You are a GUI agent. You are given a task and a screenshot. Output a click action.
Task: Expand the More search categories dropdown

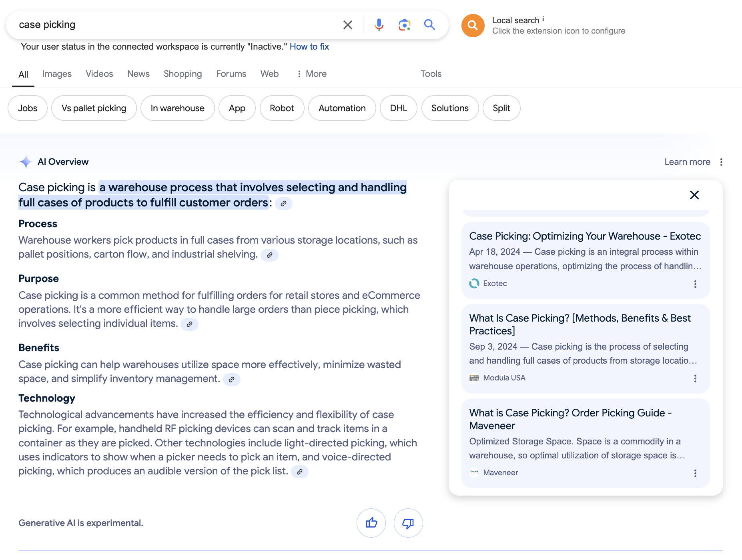click(x=311, y=74)
